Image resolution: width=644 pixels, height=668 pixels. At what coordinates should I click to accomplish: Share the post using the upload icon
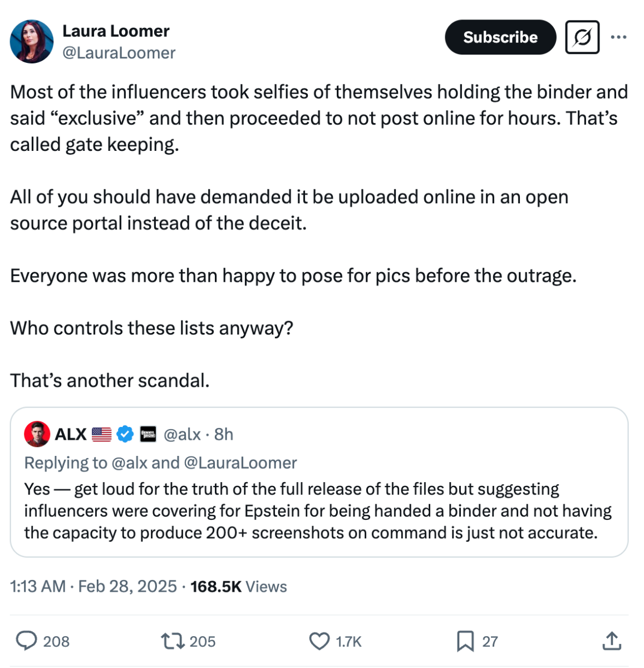coord(612,641)
